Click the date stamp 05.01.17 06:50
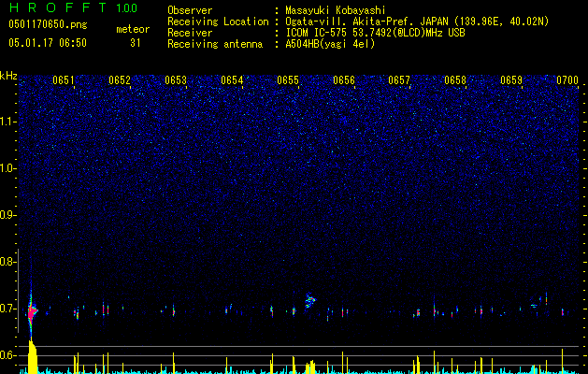The image size is (588, 374). (x=48, y=43)
